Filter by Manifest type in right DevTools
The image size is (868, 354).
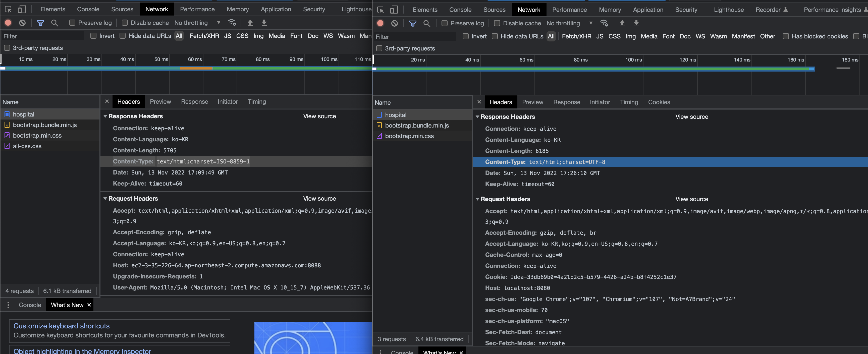[x=743, y=36]
